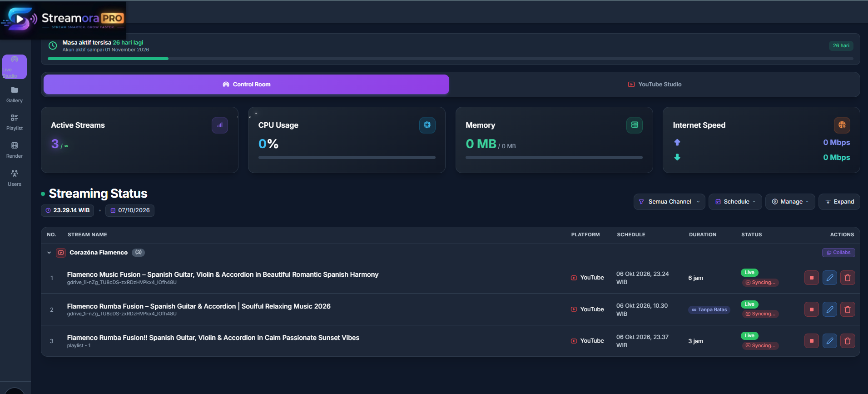Click the upload speed arrow icon

point(677,142)
